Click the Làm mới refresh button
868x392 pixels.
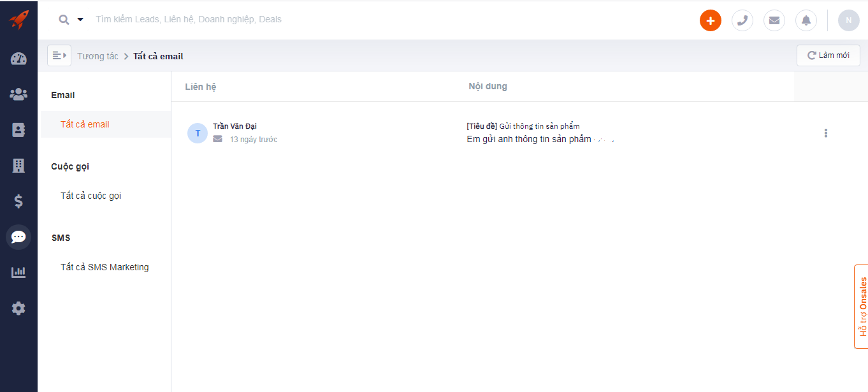[828, 55]
